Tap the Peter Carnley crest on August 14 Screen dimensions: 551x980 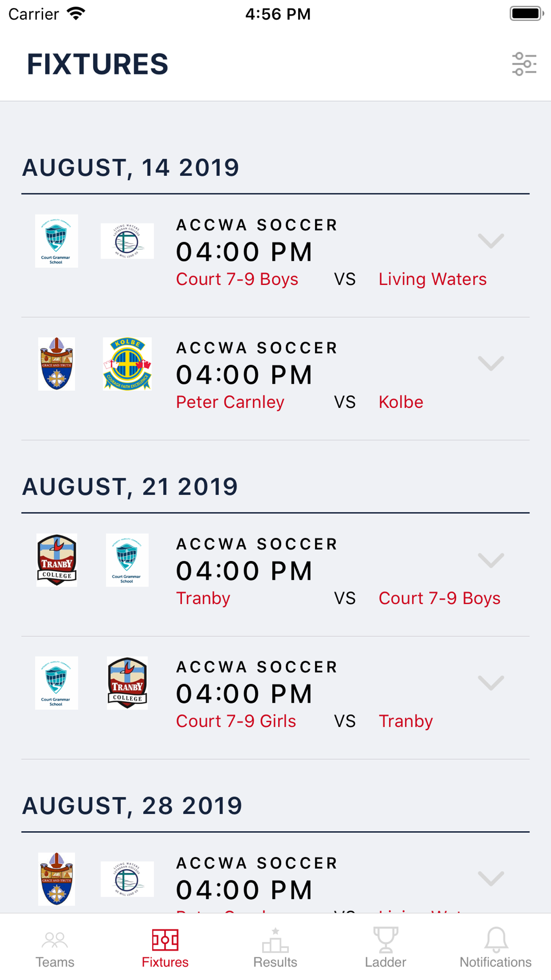point(57,364)
